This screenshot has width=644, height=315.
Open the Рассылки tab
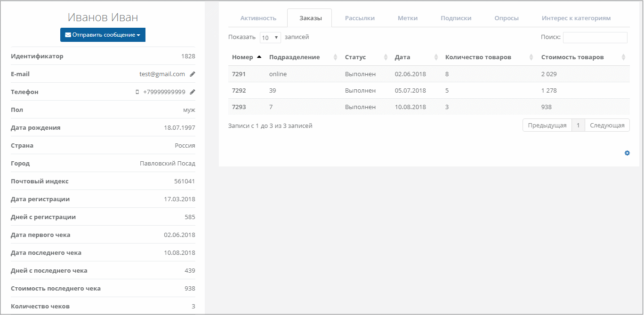360,18
